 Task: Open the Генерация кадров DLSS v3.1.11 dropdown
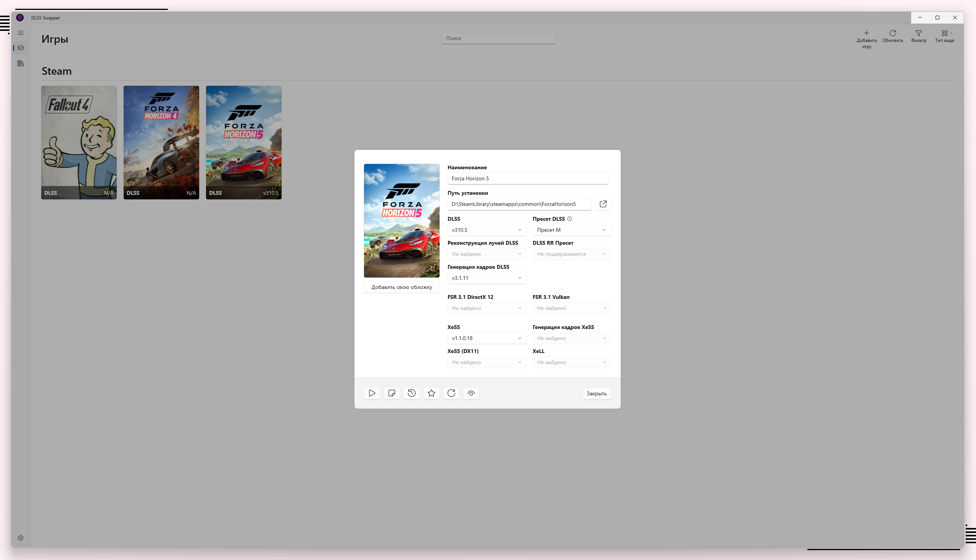point(486,278)
